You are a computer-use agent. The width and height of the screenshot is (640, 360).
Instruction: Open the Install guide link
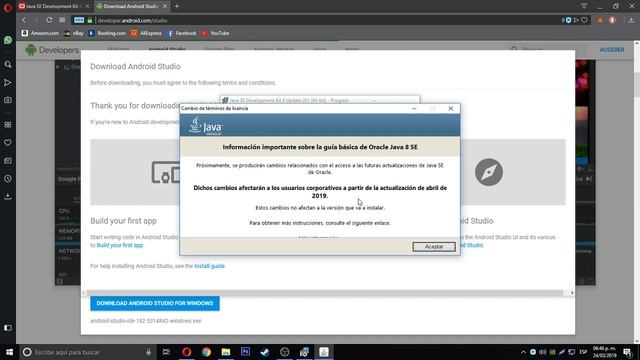(209, 266)
